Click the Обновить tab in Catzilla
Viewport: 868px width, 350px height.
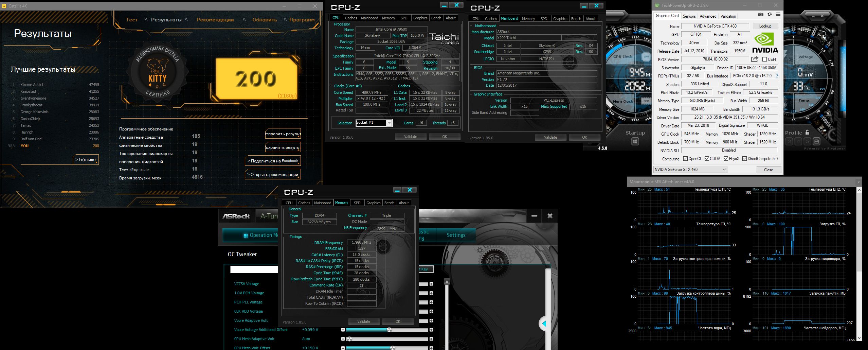pos(265,20)
